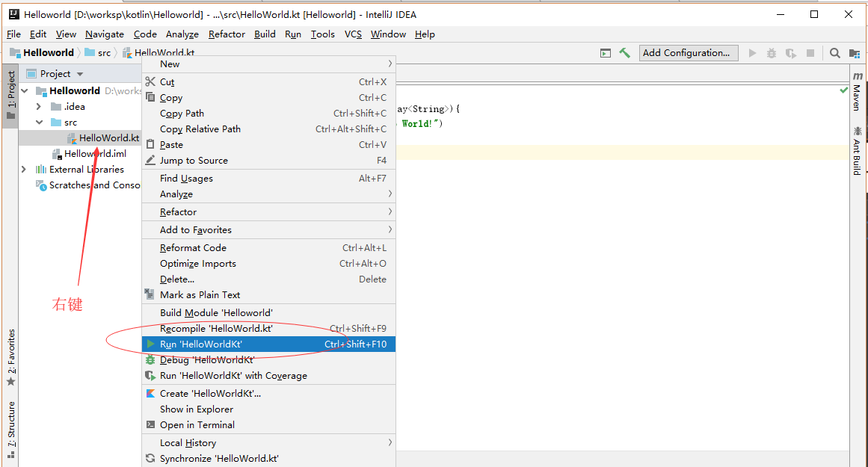Select HelloWorld.kt in project tree

point(109,137)
